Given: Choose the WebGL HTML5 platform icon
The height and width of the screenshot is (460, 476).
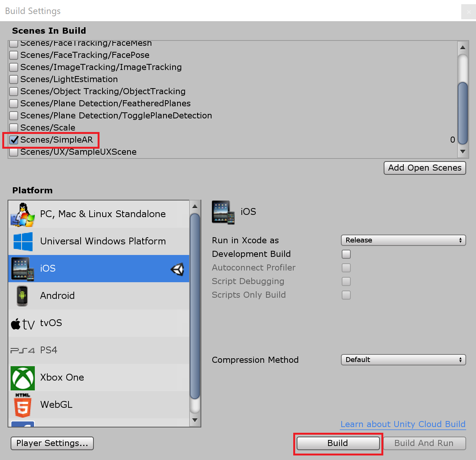Looking at the screenshot, I should (22, 405).
